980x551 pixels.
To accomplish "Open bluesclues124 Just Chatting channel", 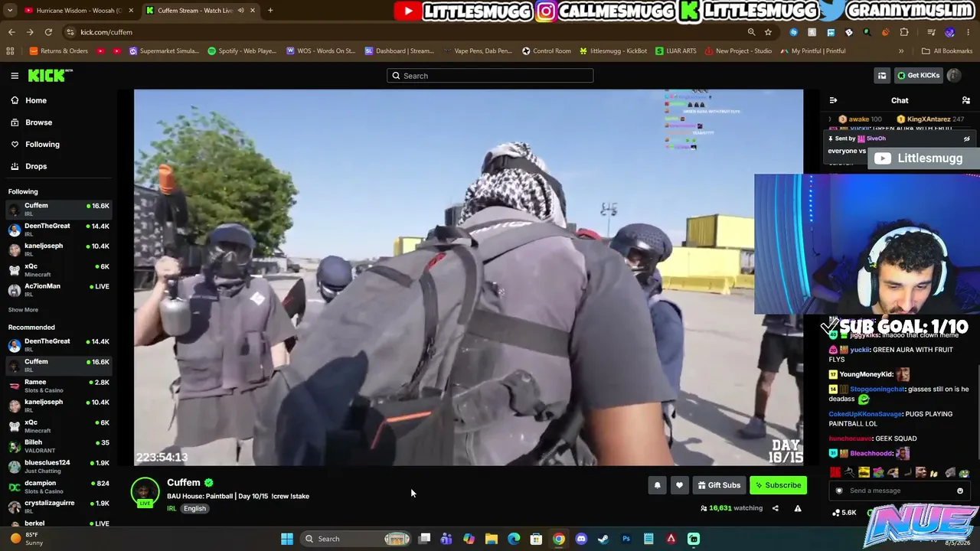I will pyautogui.click(x=59, y=466).
